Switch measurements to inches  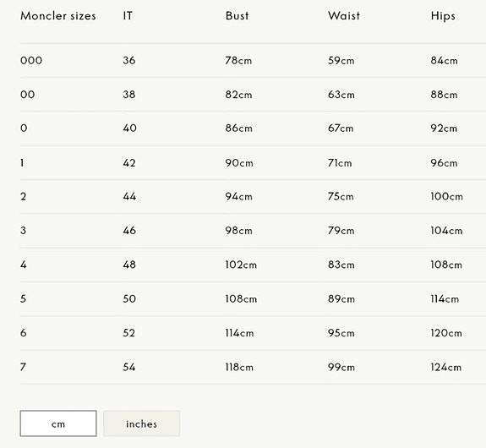coord(141,423)
